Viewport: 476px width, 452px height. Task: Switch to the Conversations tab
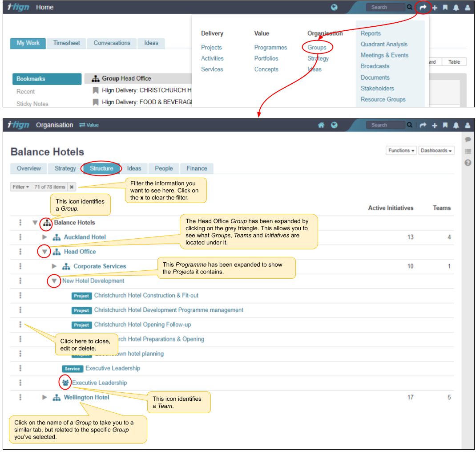[112, 43]
